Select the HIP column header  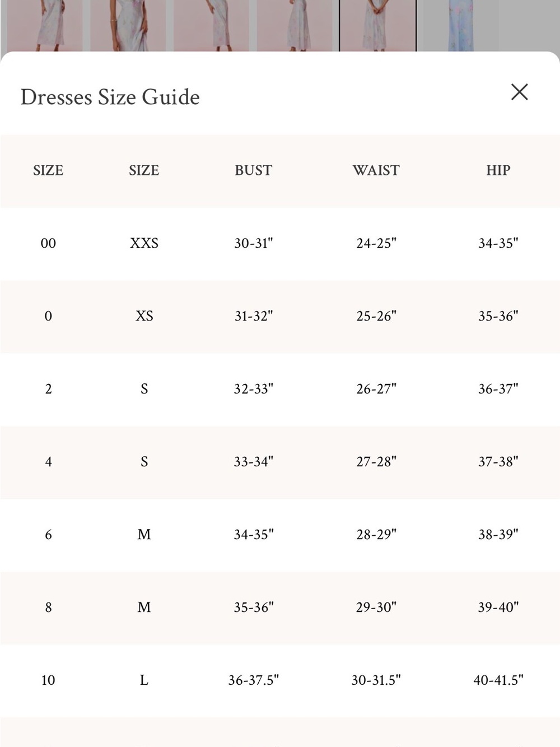point(498,170)
